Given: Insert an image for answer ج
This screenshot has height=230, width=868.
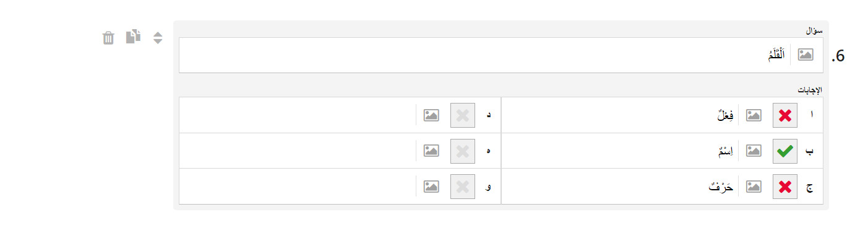Looking at the screenshot, I should (x=754, y=186).
